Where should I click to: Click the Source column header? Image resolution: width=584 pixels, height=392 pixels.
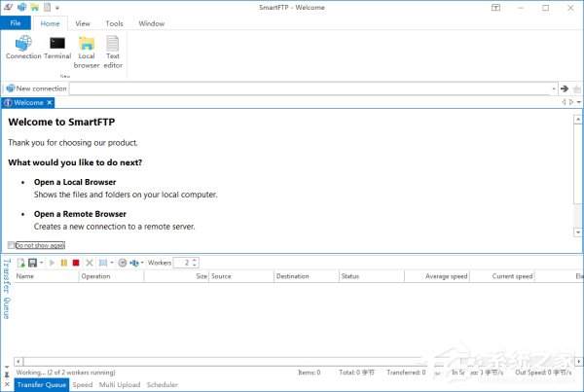click(241, 276)
